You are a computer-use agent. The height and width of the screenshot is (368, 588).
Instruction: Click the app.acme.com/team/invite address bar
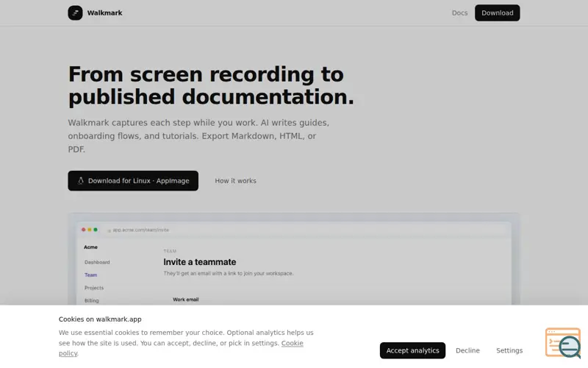coord(140,230)
